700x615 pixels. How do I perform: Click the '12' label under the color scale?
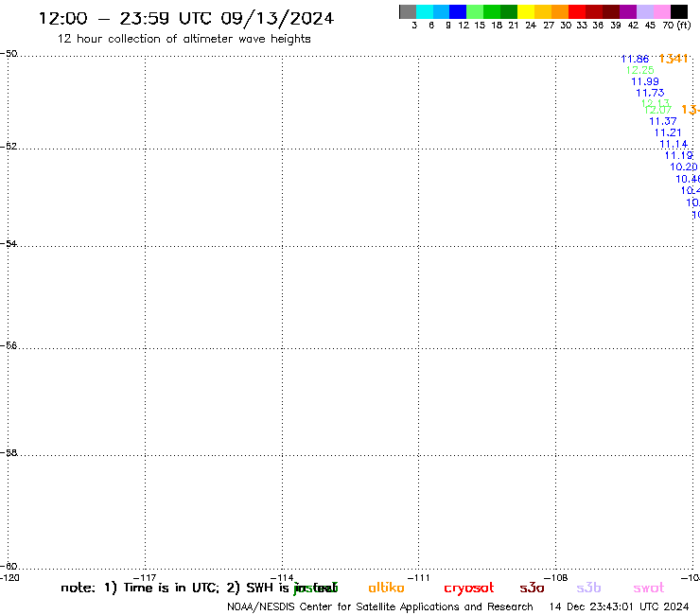click(x=464, y=26)
